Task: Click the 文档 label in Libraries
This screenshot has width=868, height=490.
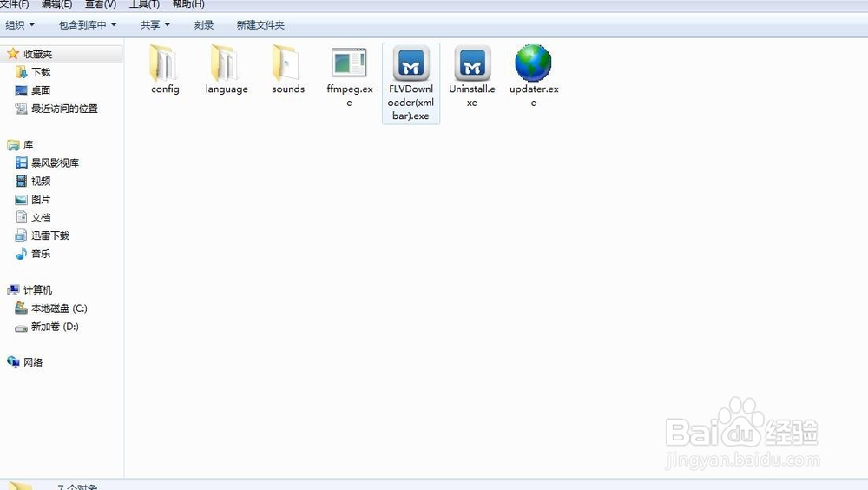Action: click(41, 217)
